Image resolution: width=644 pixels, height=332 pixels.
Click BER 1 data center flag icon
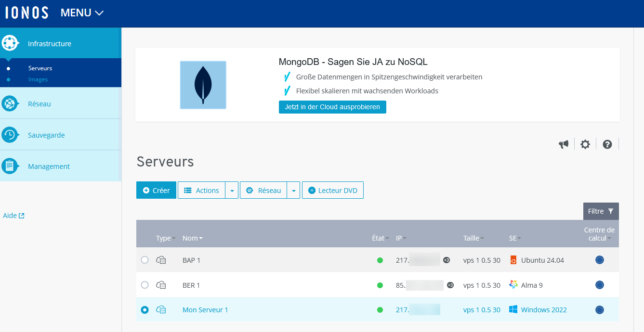tap(600, 285)
